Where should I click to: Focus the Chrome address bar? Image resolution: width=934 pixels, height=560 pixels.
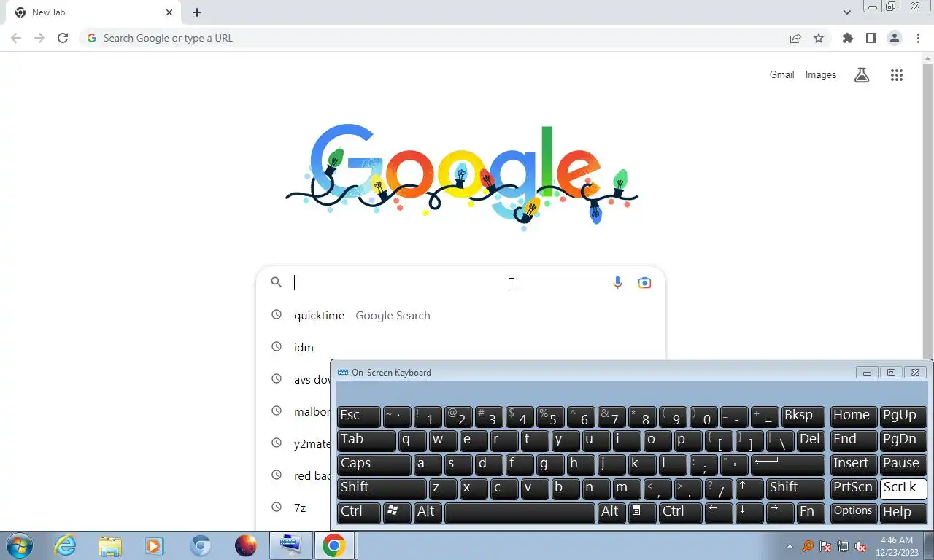tap(431, 38)
